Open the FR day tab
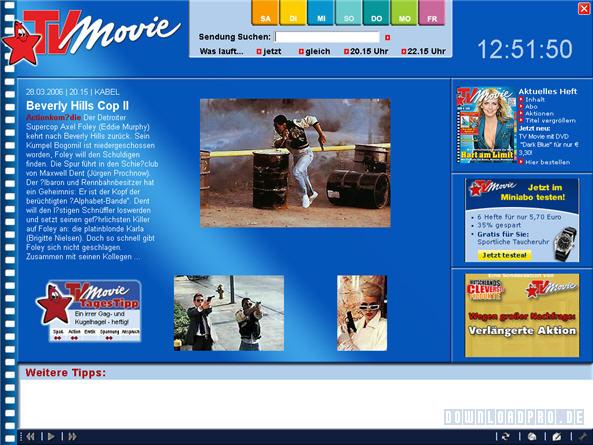The image size is (593, 445). (x=432, y=13)
